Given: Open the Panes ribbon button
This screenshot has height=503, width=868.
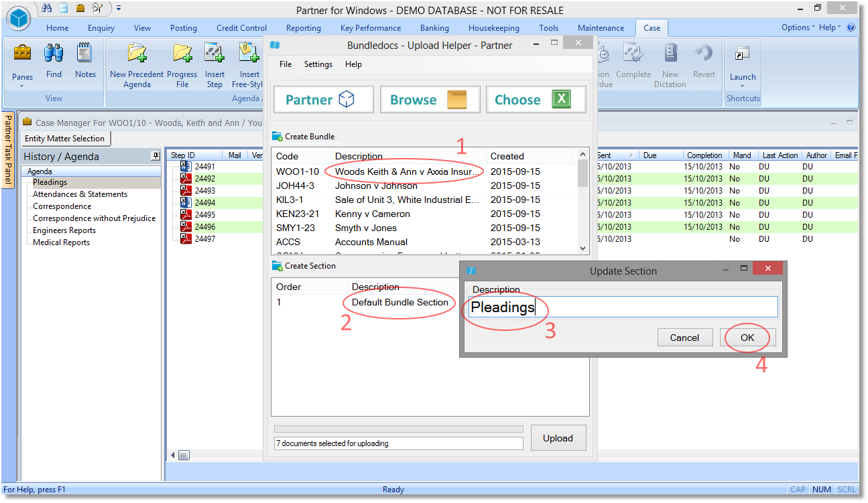Looking at the screenshot, I should click(x=22, y=66).
